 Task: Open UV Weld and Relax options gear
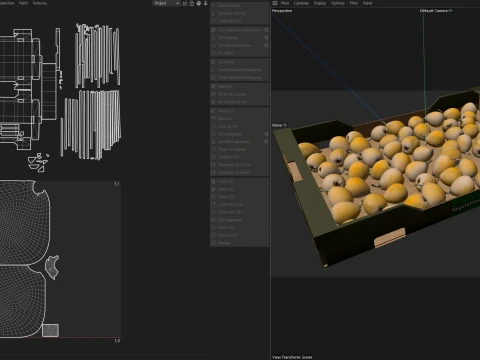(x=266, y=45)
